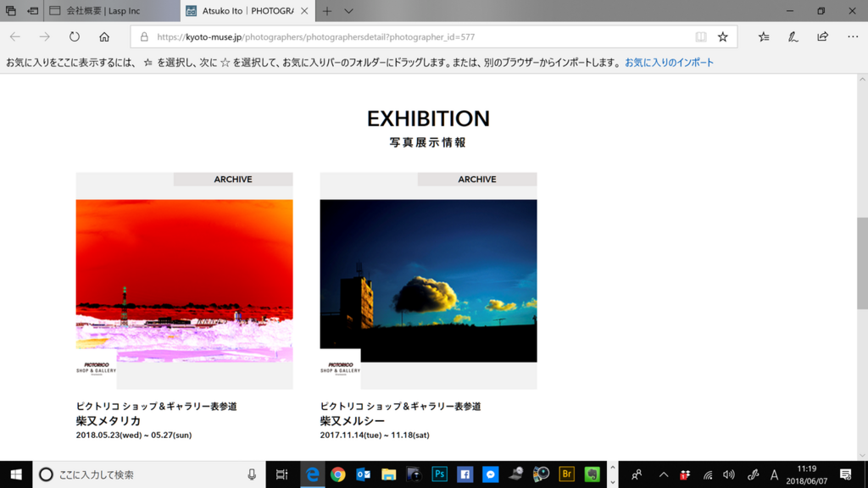
Task: Open Evernote from taskbar
Action: (592, 474)
